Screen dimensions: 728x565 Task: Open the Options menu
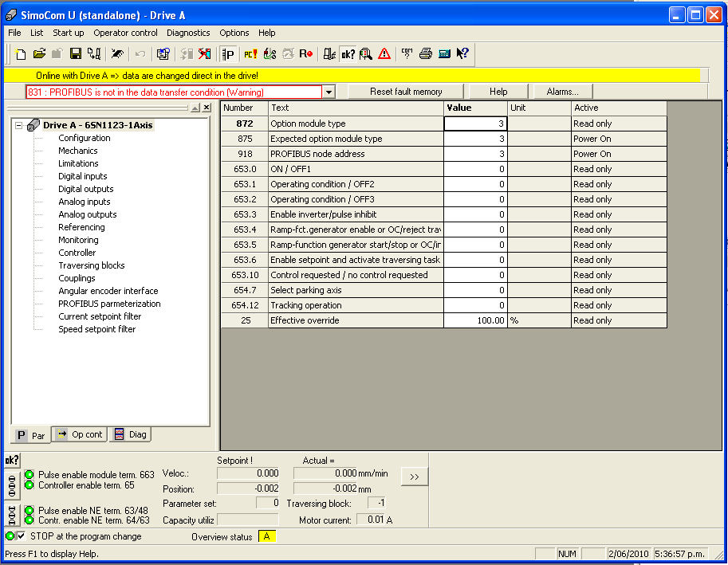coord(234,33)
